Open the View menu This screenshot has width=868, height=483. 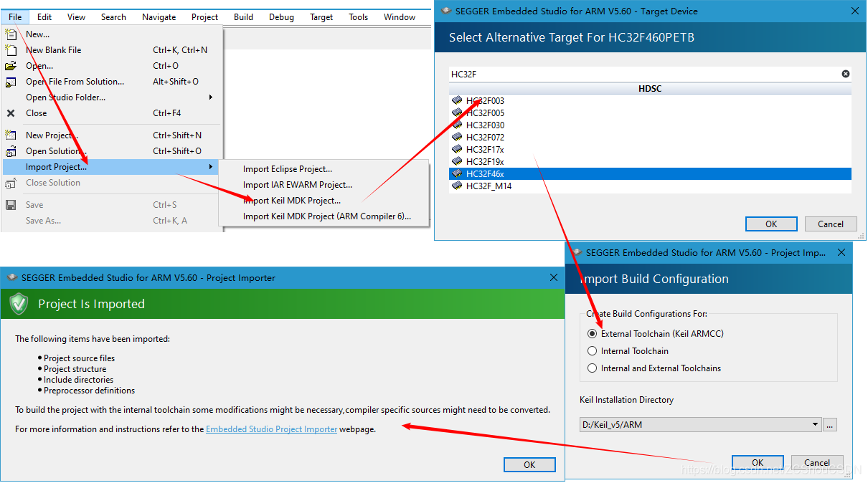[76, 16]
